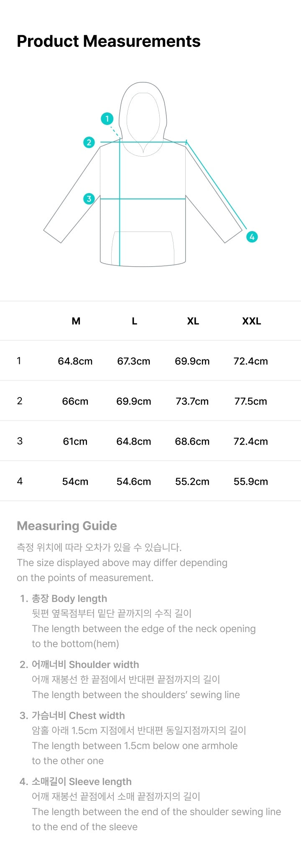
Task: Click the teal number 4 sleeve marker
Action: pos(252,237)
